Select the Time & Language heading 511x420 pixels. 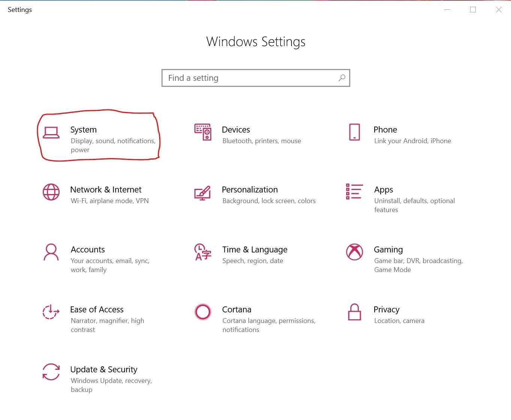255,250
